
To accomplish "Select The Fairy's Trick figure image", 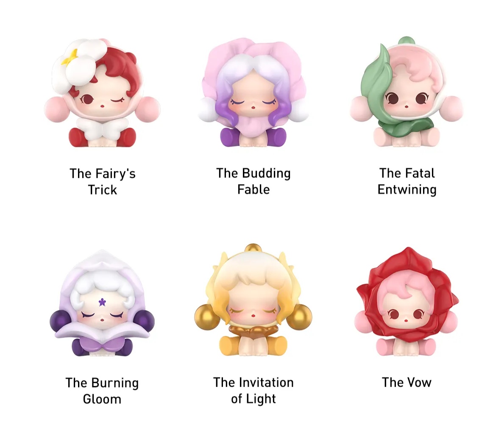I will (102, 93).
